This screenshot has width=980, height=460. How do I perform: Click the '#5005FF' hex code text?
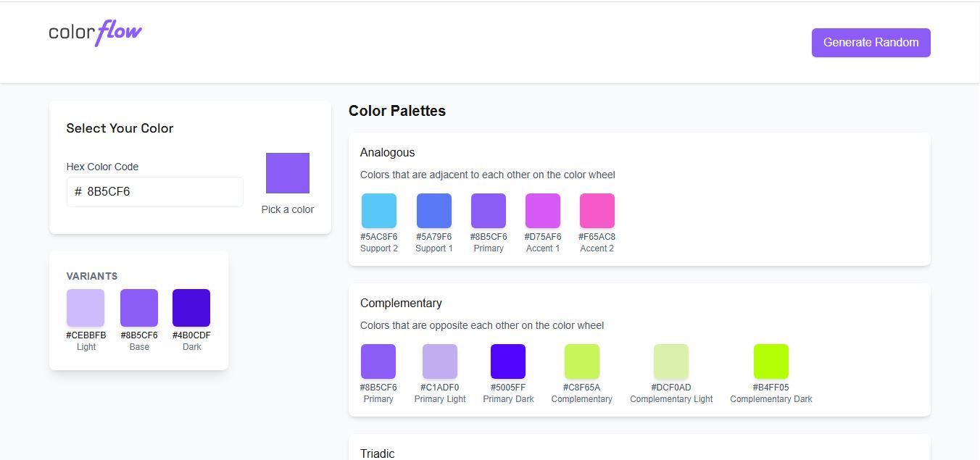(508, 388)
